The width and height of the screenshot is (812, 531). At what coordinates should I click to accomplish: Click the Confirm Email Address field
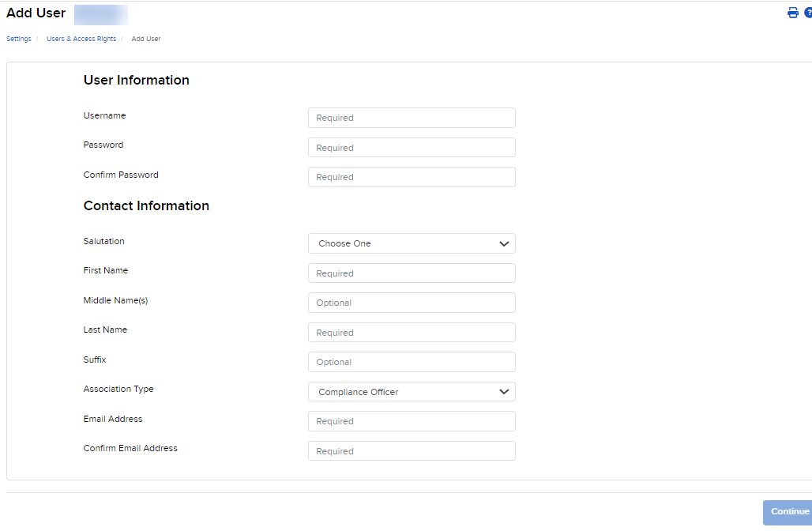tap(411, 450)
